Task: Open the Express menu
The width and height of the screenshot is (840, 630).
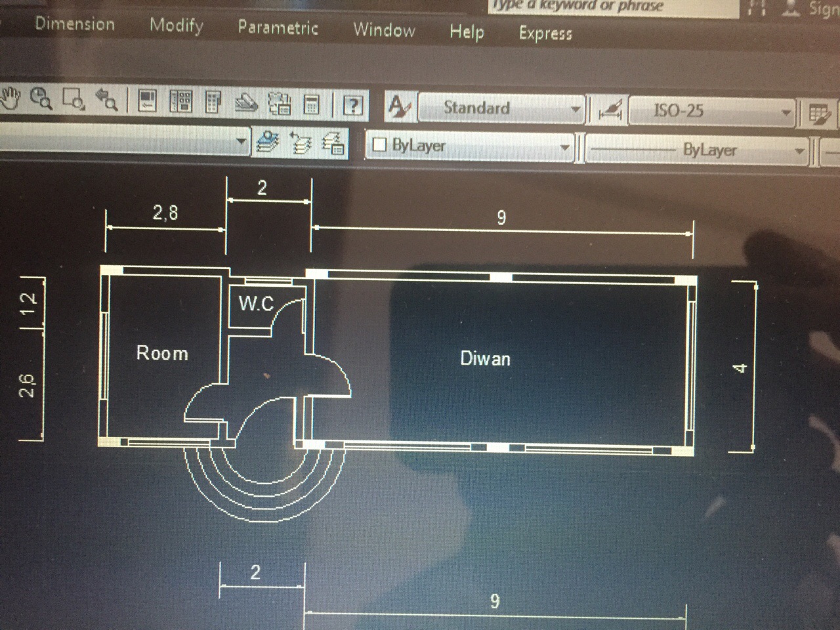Action: click(x=545, y=33)
